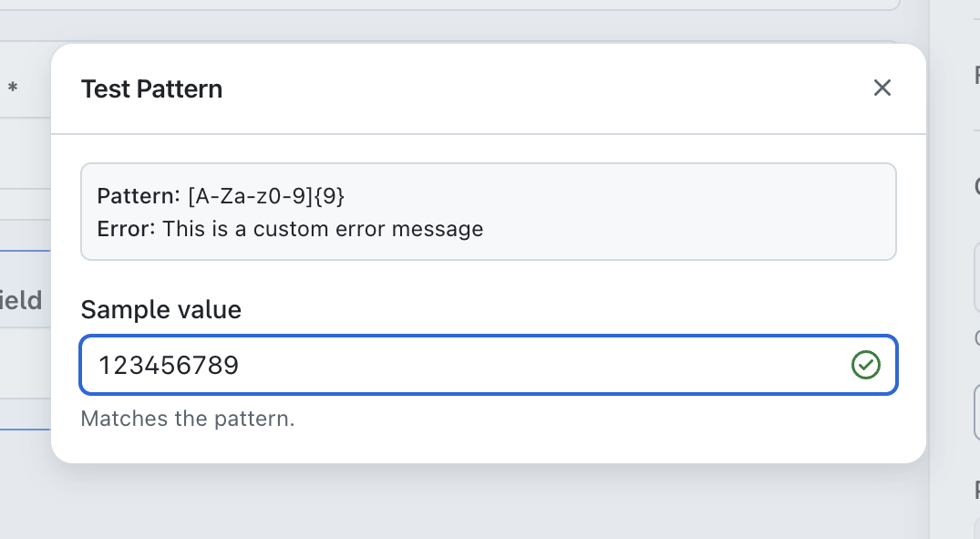This screenshot has width=980, height=539.
Task: Click the partially visible "ield" button behind dialog
Action: tap(22, 300)
